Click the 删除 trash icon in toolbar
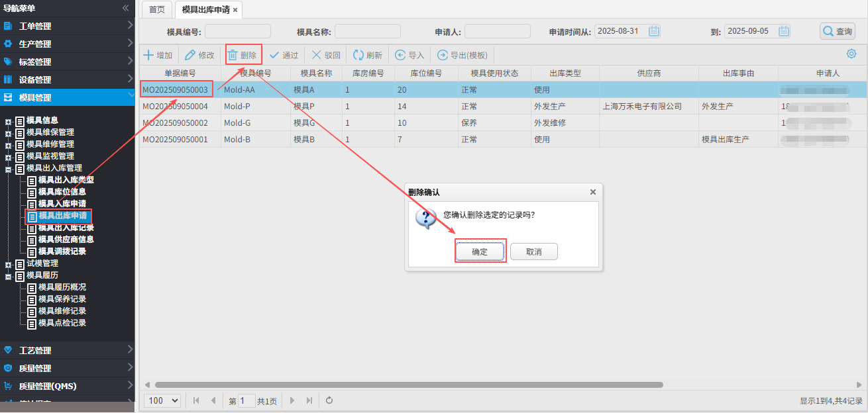The width and height of the screenshot is (868, 413). click(233, 55)
